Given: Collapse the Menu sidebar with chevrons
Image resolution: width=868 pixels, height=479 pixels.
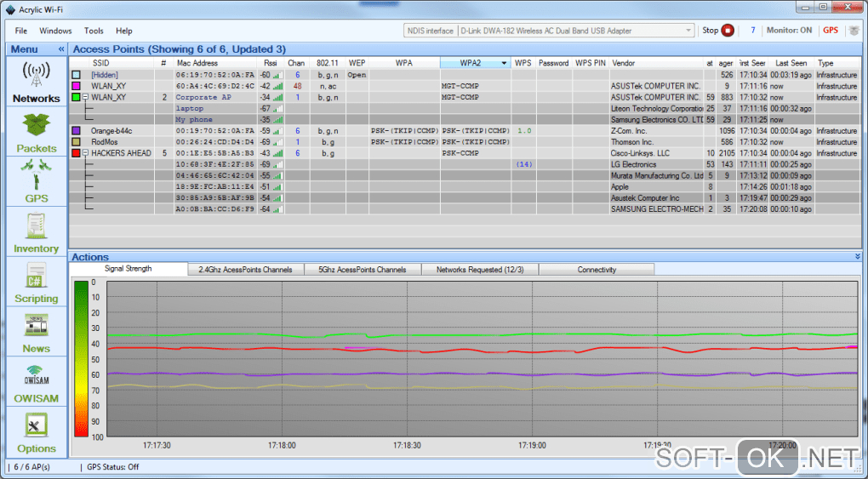Looking at the screenshot, I should click(x=60, y=49).
